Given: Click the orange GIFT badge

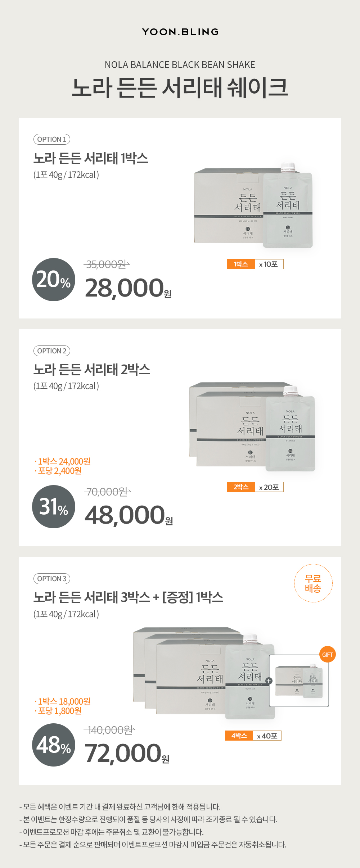Looking at the screenshot, I should click(328, 655).
